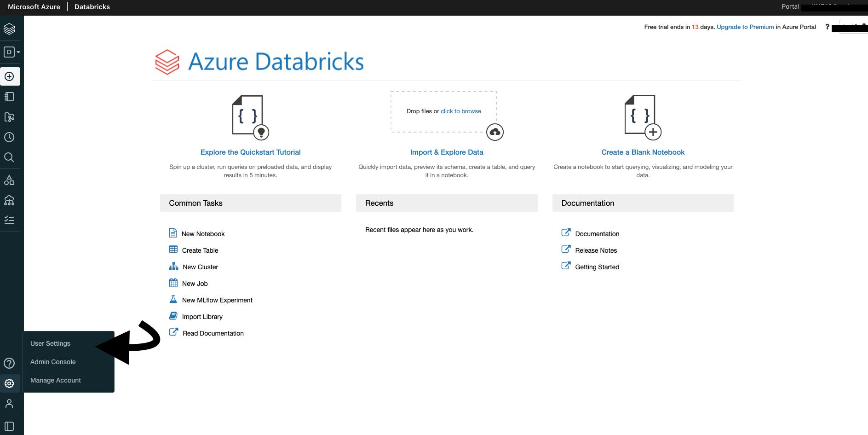
Task: Click the Read Documentation external-link icon
Action: 173,332
